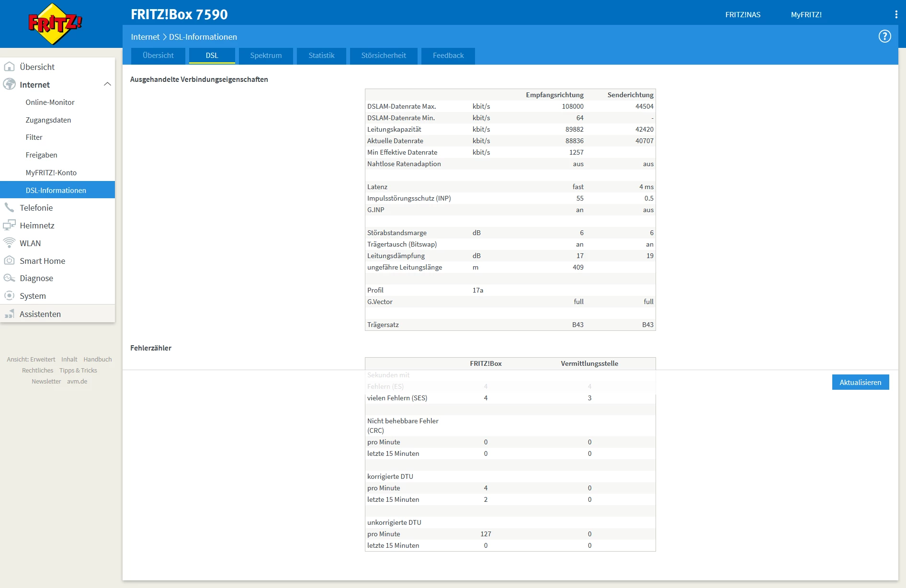Image resolution: width=906 pixels, height=588 pixels.
Task: Visit the avm.de link
Action: (77, 381)
